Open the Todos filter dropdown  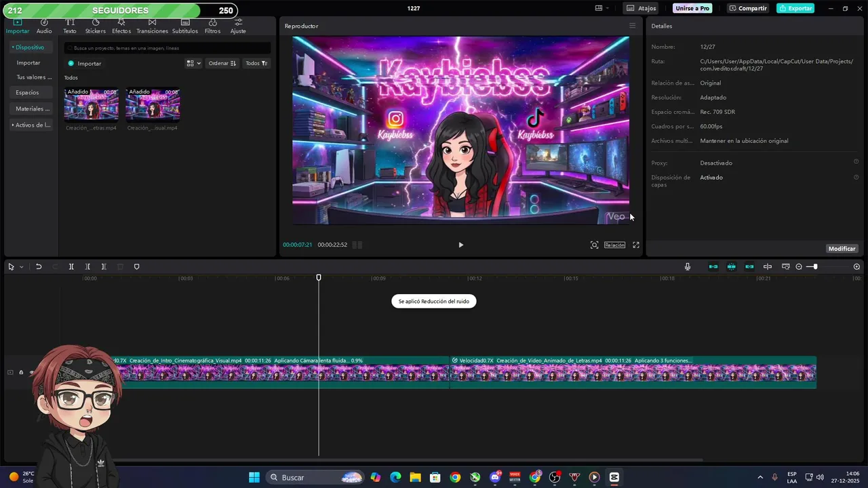click(x=256, y=63)
